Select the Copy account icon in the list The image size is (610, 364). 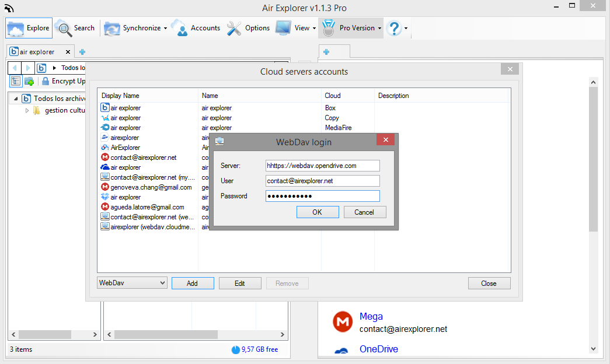105,117
